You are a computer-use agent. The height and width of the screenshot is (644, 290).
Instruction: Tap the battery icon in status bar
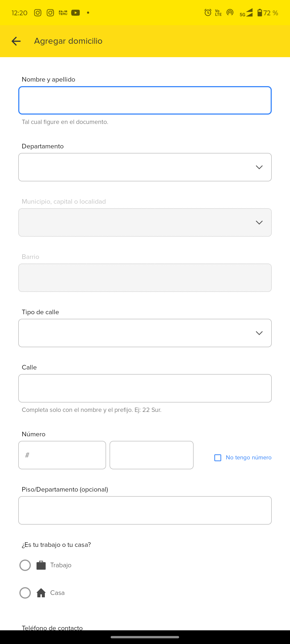click(260, 13)
